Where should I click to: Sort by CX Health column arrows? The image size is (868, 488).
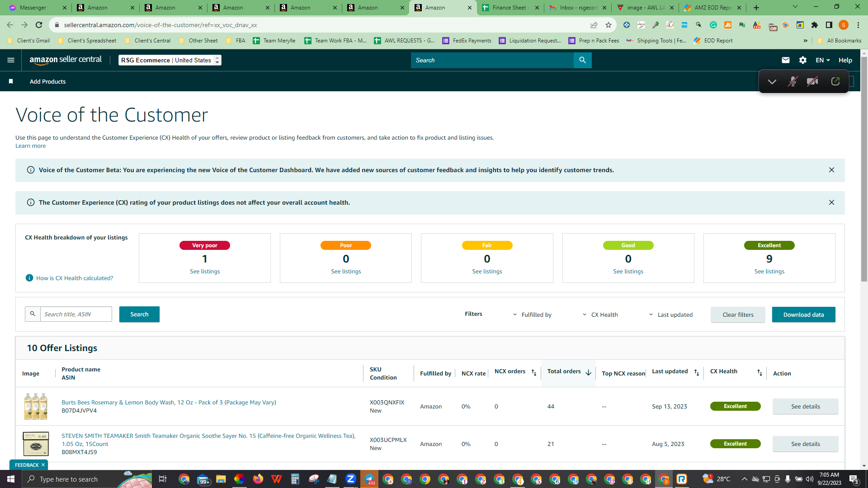[759, 373]
